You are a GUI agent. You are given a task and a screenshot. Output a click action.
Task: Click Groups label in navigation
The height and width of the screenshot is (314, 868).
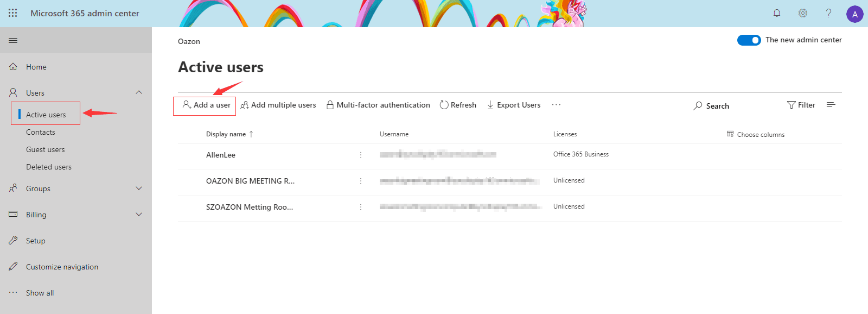[x=38, y=189]
